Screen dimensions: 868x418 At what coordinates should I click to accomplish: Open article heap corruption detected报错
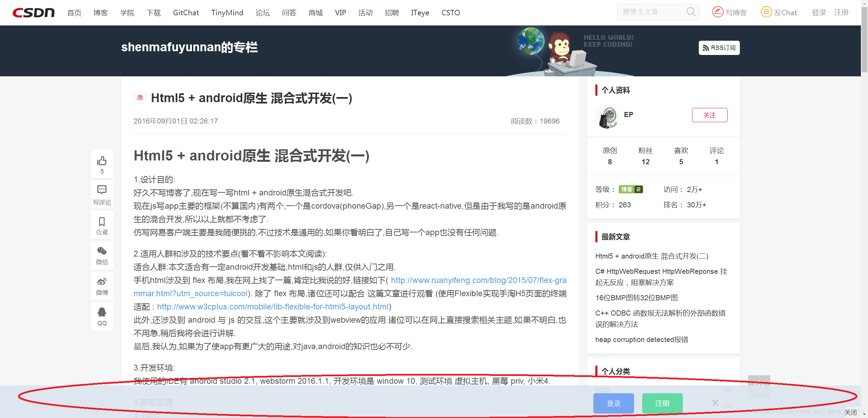(642, 340)
